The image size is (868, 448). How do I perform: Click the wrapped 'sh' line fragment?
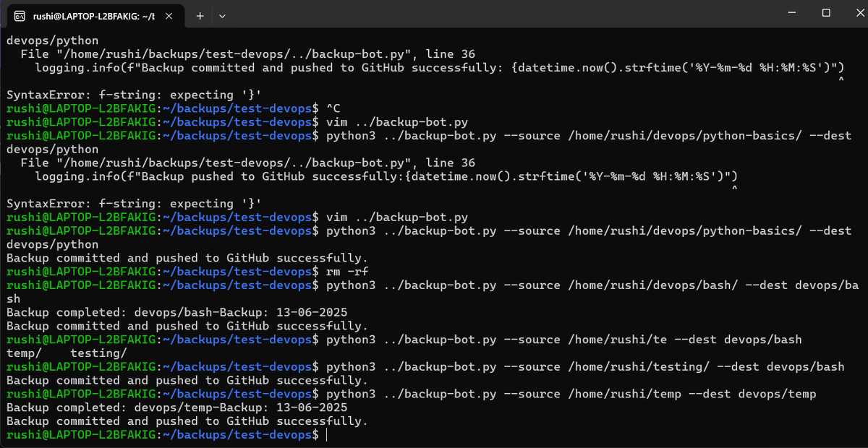(x=13, y=298)
